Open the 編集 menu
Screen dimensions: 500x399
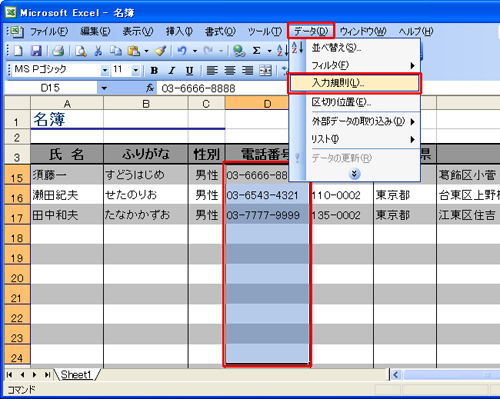95,32
